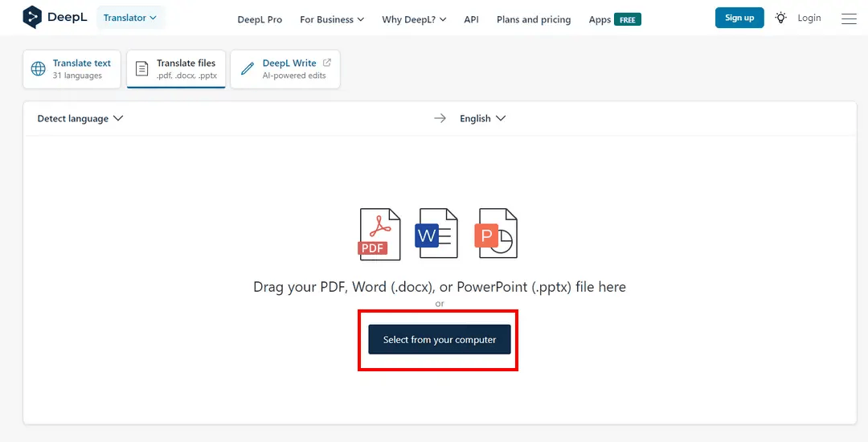This screenshot has width=868, height=442.
Task: Expand the English target language dropdown
Action: [x=482, y=118]
